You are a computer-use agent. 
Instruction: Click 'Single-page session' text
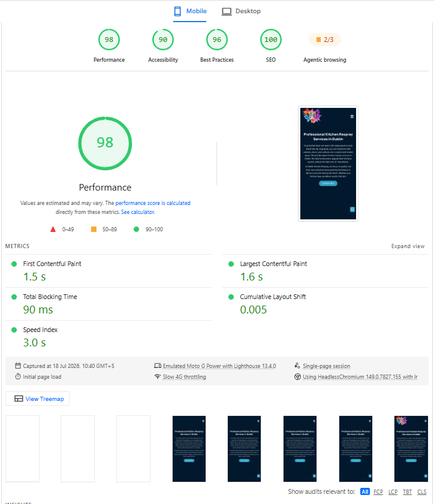point(326,366)
